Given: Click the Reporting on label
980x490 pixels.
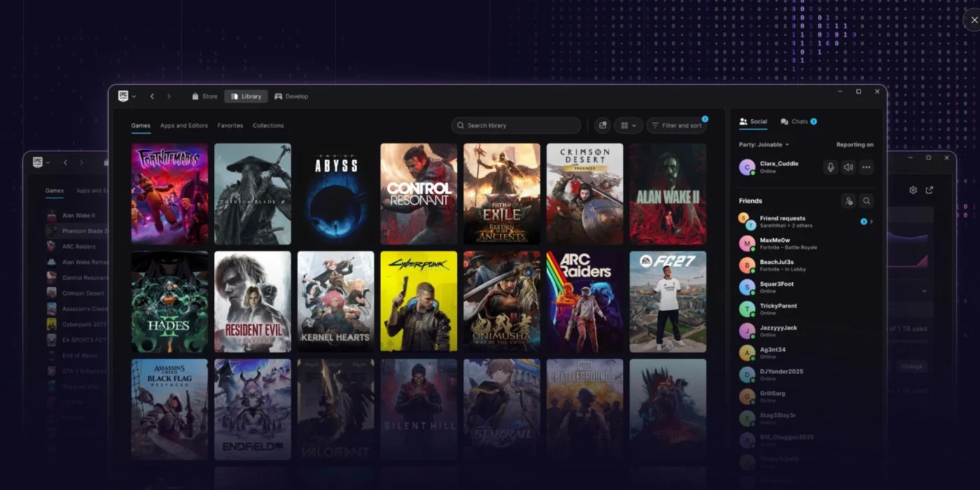Looking at the screenshot, I should [855, 145].
